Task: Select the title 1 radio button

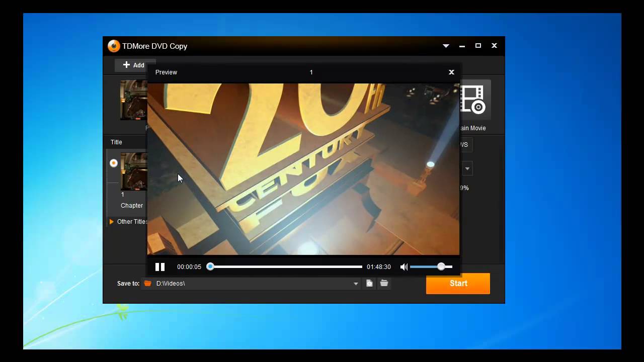Action: (x=114, y=163)
